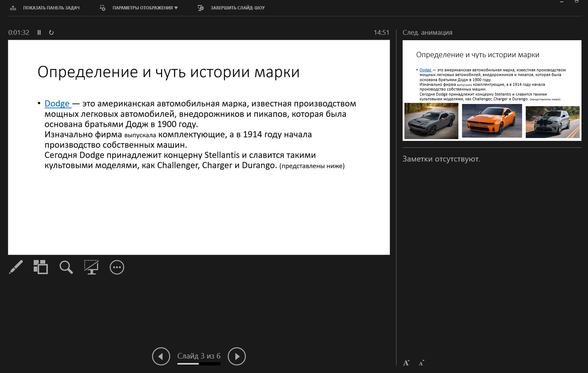Viewport: 588px width, 373px height.
Task: Click the Слайд 3 из 6 counter
Action: tap(199, 356)
